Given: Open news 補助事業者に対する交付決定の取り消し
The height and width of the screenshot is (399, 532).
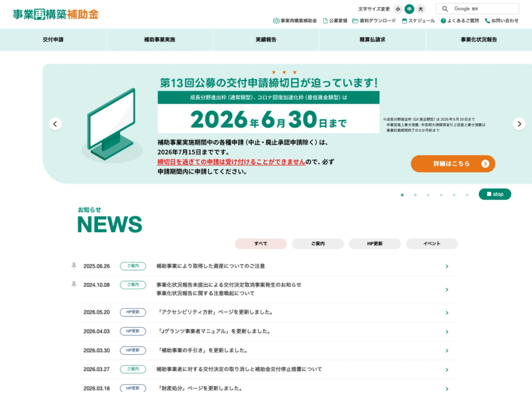Looking at the screenshot, I should [239, 369].
